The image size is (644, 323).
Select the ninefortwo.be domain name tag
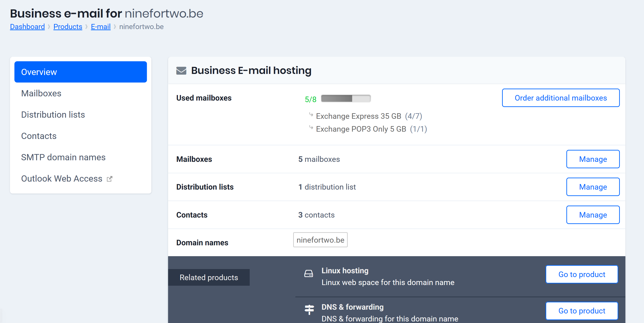(x=320, y=240)
